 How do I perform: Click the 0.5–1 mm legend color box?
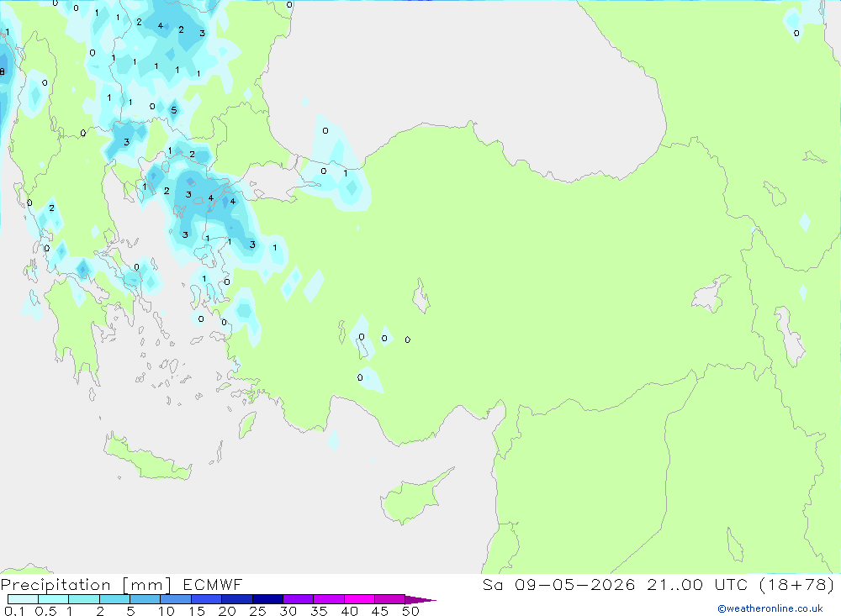(x=54, y=599)
